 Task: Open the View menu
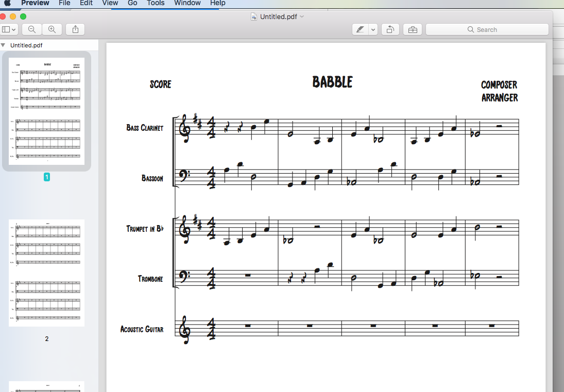110,3
